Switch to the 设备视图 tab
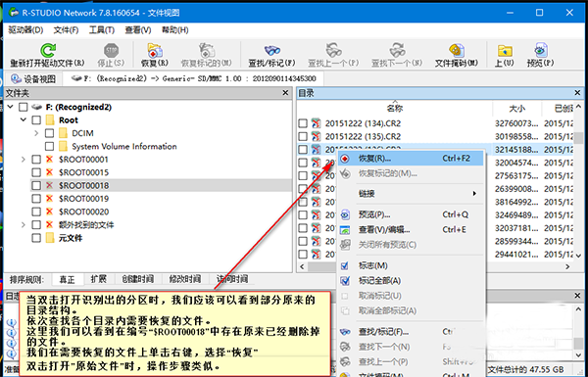This screenshot has height=377, width=588. click(x=33, y=78)
